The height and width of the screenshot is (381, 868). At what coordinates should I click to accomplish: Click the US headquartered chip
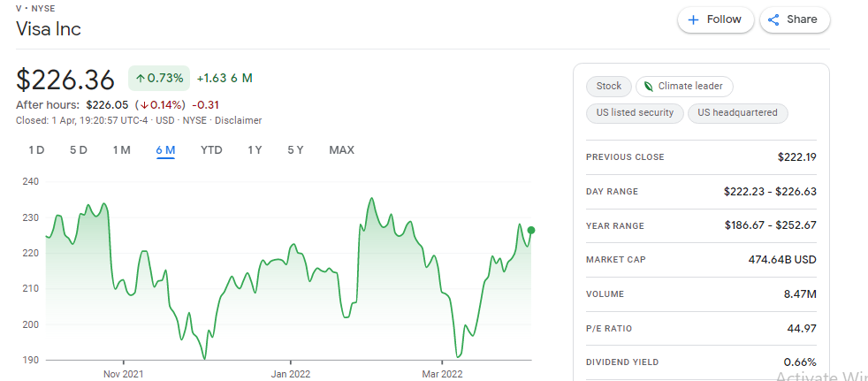click(x=737, y=113)
